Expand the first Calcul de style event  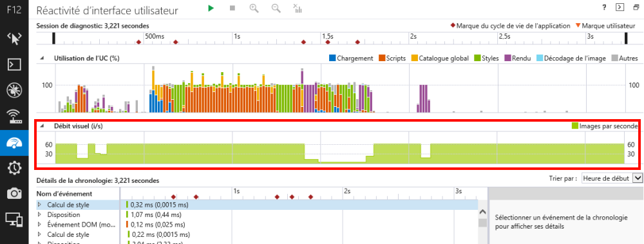tap(40, 205)
